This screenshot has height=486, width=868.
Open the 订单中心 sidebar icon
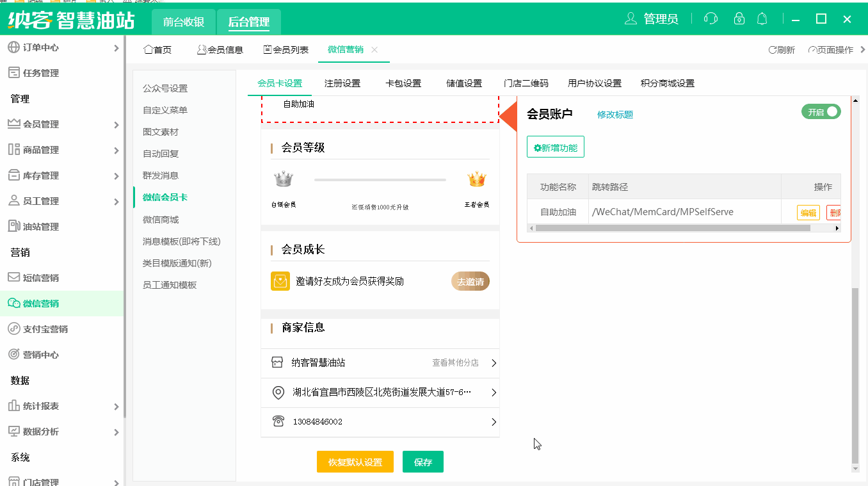click(13, 47)
